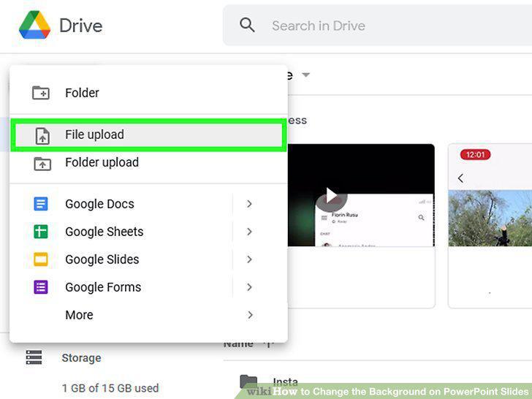Expand the Google Slides submenu arrow

(x=249, y=259)
